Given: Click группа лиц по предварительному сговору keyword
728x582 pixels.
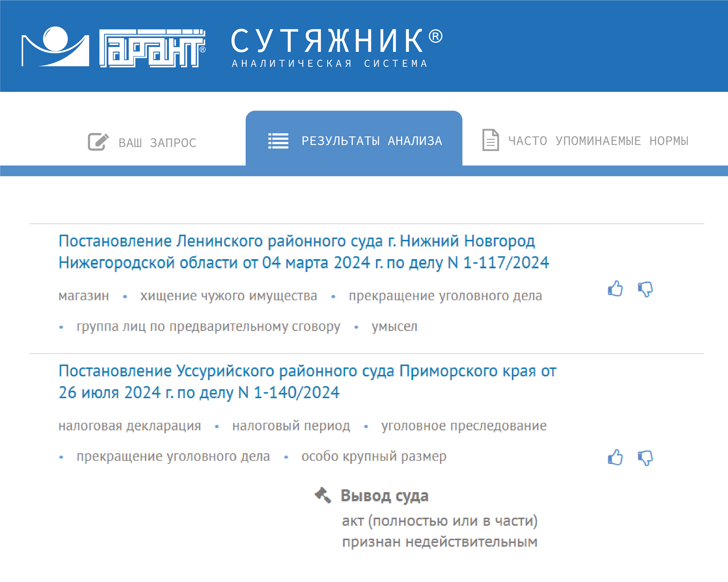Looking at the screenshot, I should pyautogui.click(x=208, y=327).
